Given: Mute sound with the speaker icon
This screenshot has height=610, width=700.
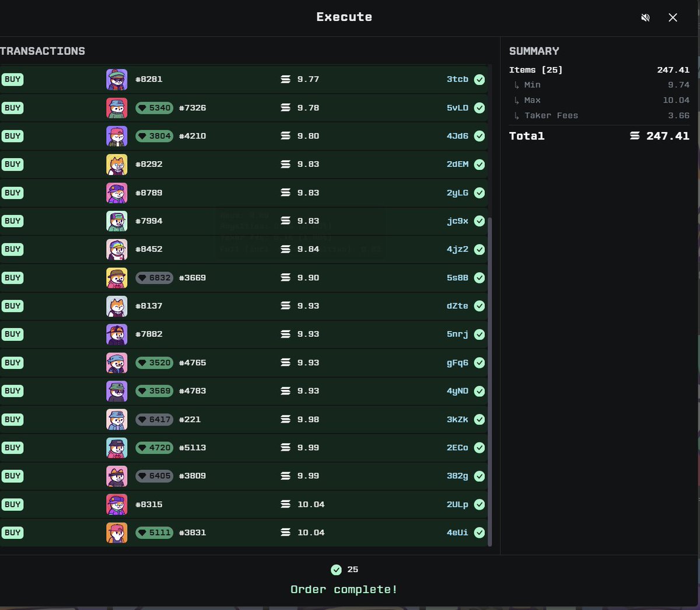Looking at the screenshot, I should click(x=645, y=18).
